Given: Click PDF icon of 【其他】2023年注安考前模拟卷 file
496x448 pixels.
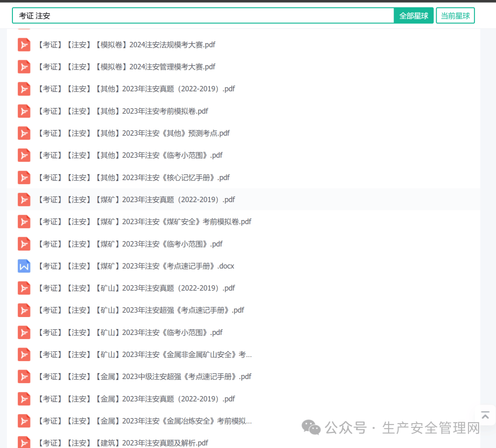Looking at the screenshot, I should click(x=24, y=111).
